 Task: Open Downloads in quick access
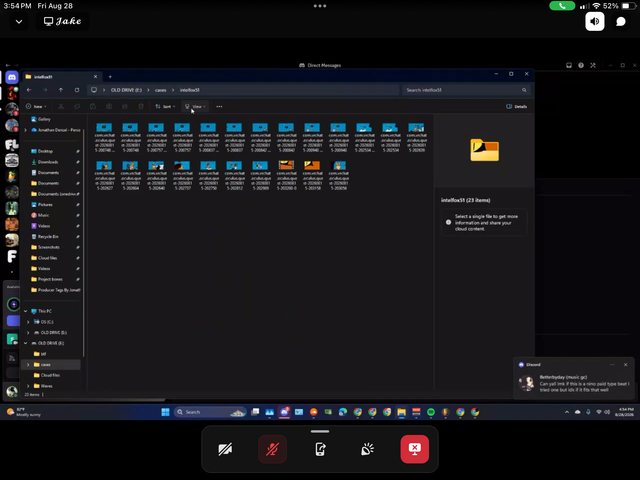point(48,162)
